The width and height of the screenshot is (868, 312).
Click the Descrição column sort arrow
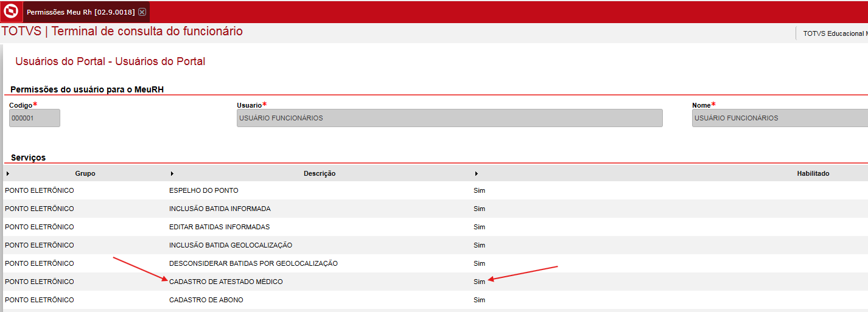point(172,173)
